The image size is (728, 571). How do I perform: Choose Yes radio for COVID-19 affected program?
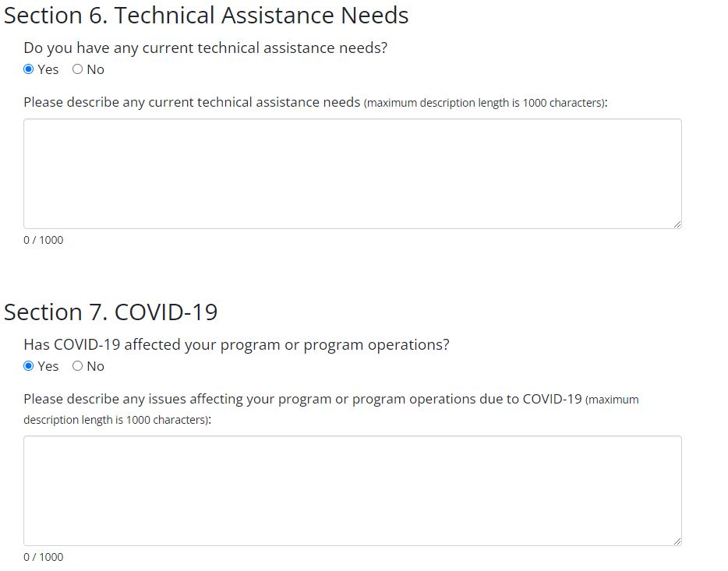(29, 366)
